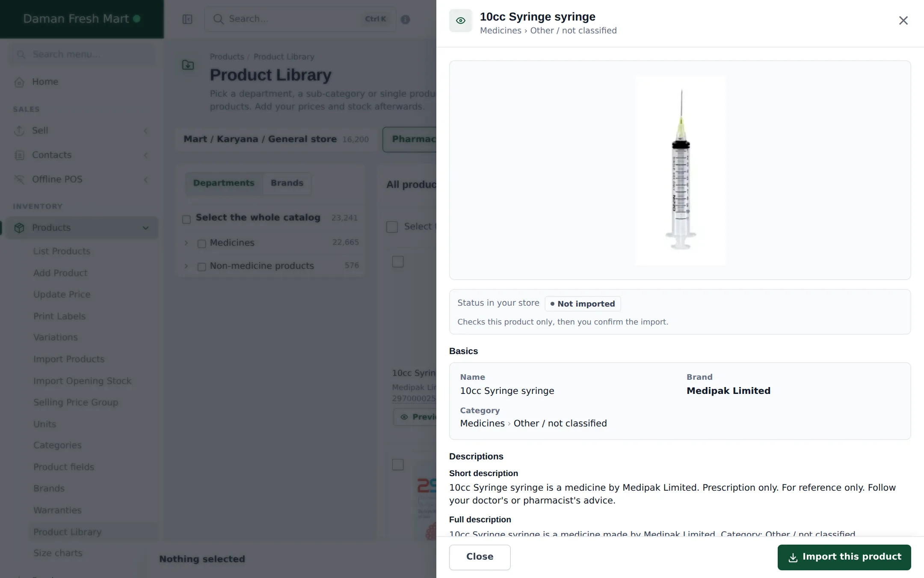Image resolution: width=924 pixels, height=578 pixels.
Task: Open Update Price submenu item
Action: tap(62, 295)
